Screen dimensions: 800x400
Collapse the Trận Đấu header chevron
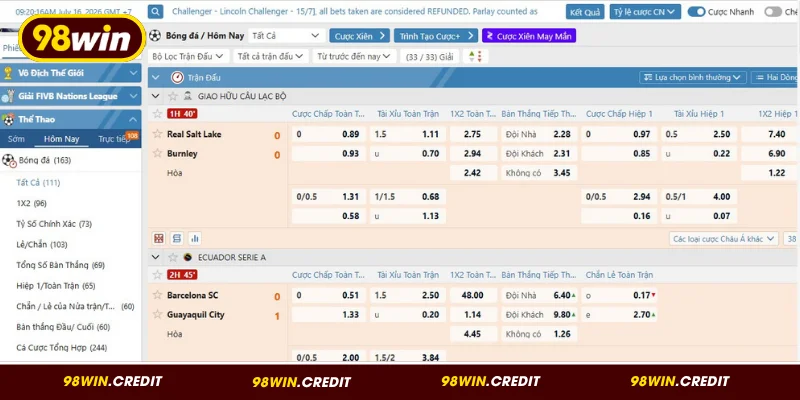point(156,78)
